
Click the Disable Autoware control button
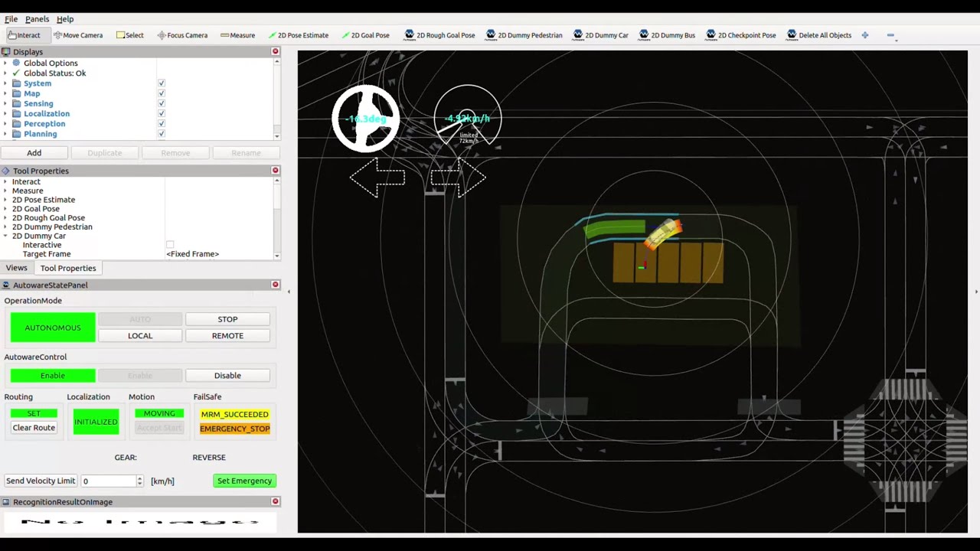[227, 376]
